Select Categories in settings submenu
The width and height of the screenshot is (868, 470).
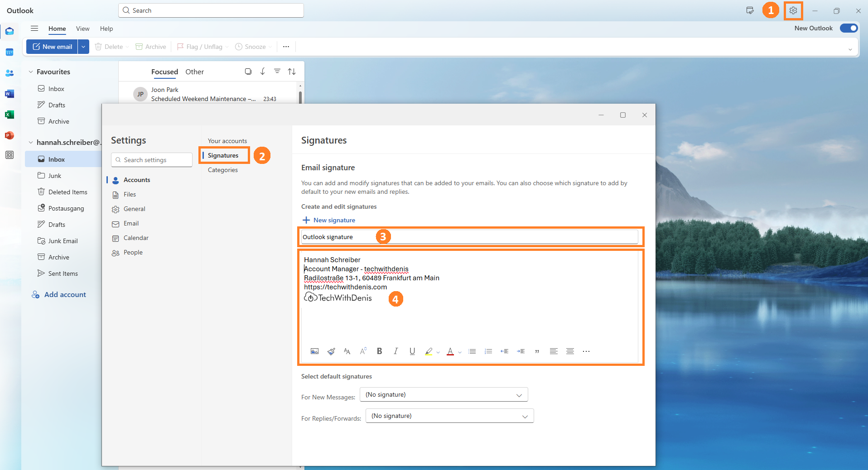[222, 170]
